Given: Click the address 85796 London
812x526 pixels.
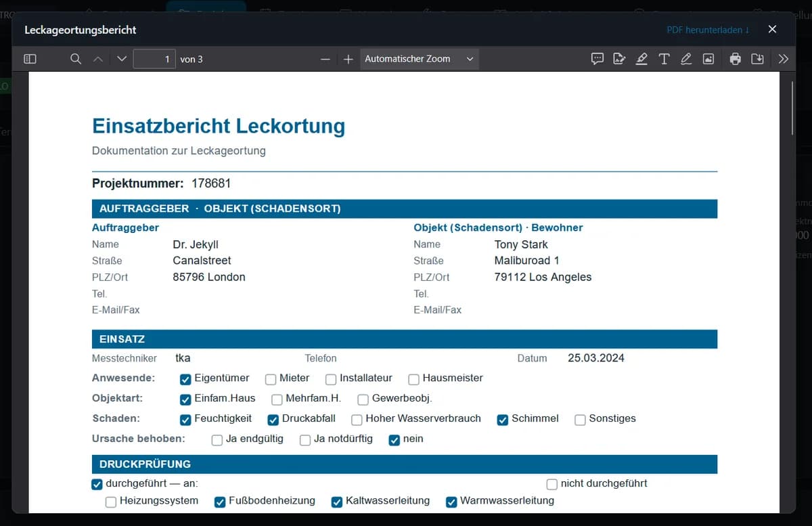Looking at the screenshot, I should 209,277.
